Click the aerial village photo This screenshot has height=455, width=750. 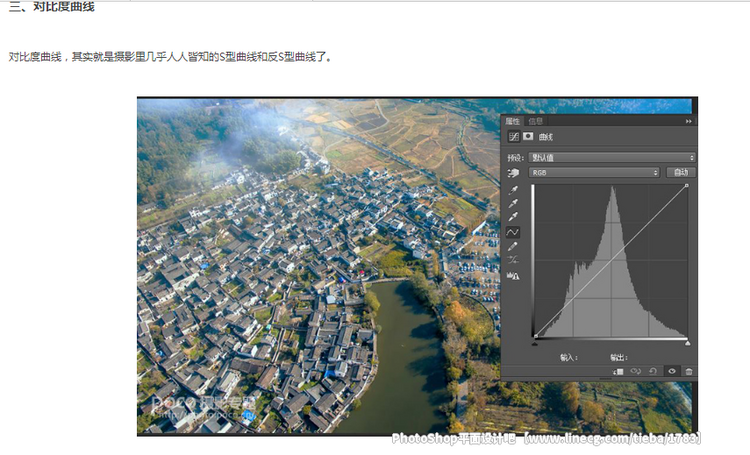coord(319,266)
